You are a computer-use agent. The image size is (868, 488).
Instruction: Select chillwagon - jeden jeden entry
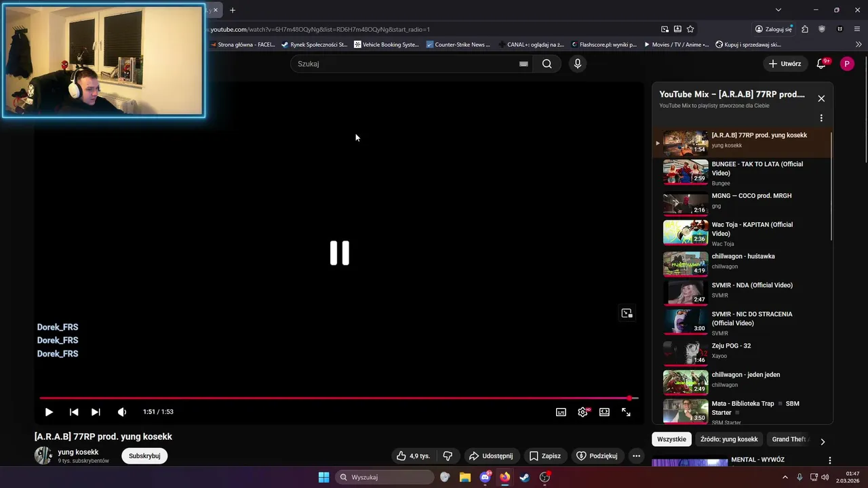[x=743, y=382]
